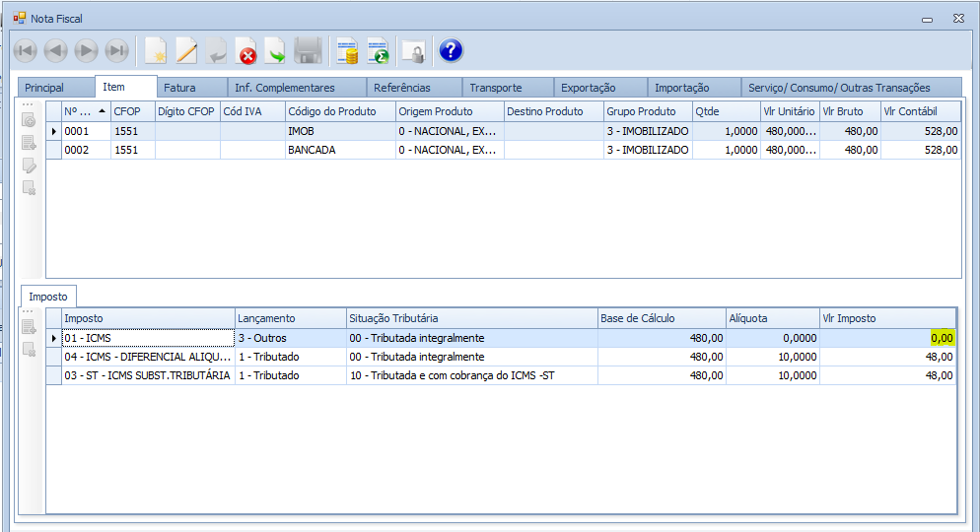The image size is (980, 532).
Task: Select the Inf. Complementares tab
Action: click(x=285, y=88)
